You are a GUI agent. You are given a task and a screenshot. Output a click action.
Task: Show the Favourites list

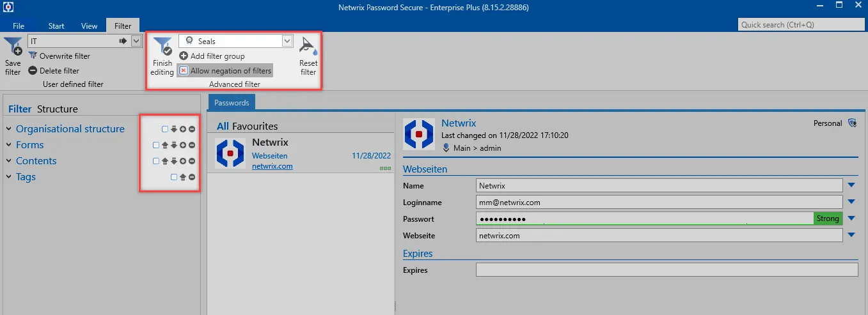255,127
